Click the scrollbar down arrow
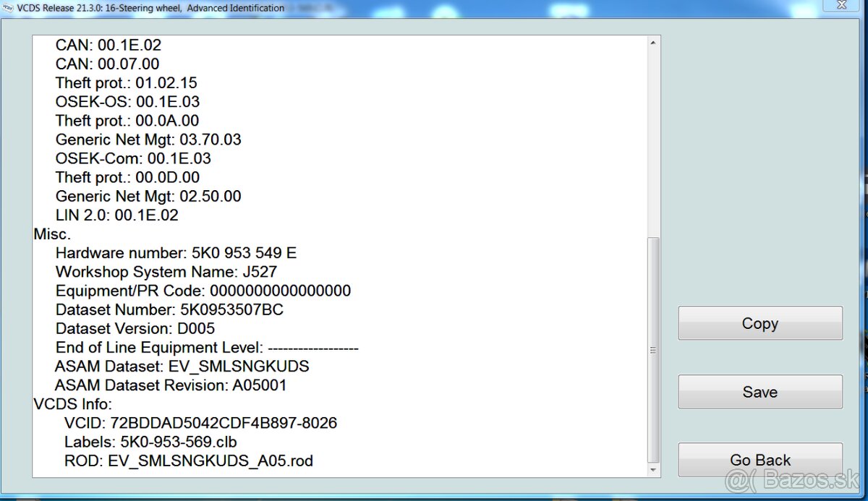The width and height of the screenshot is (868, 501). pos(653,470)
